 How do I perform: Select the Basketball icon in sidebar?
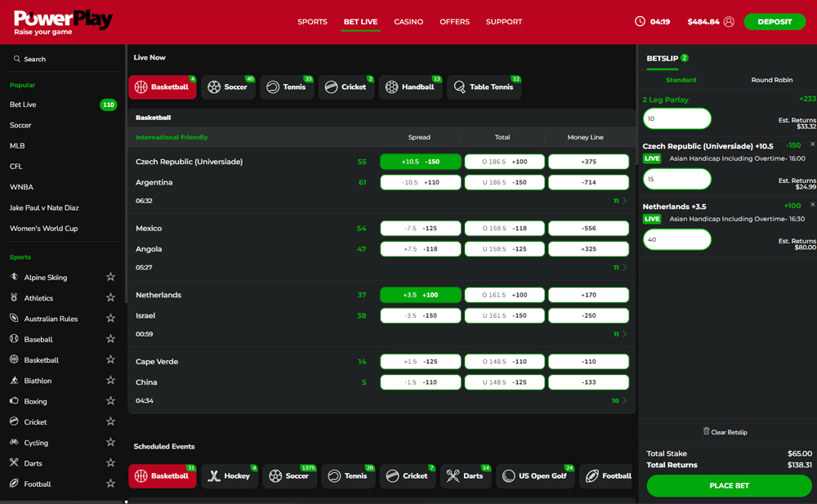click(x=14, y=359)
